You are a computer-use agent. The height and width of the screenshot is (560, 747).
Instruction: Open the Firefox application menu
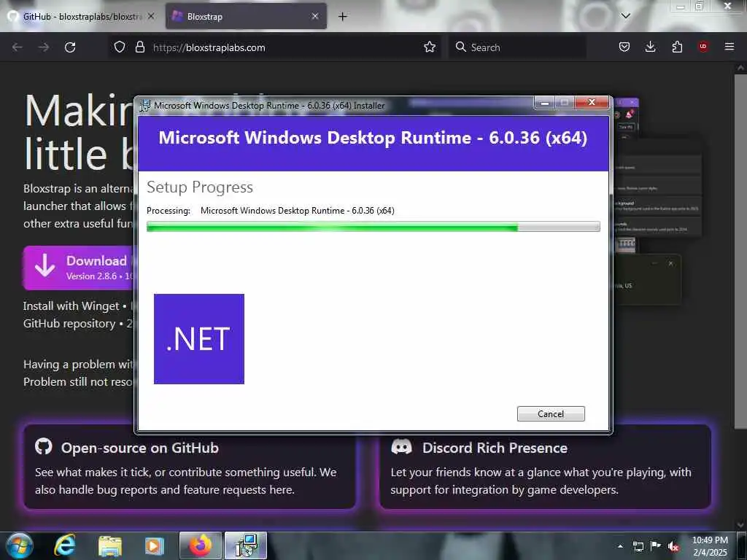(729, 47)
